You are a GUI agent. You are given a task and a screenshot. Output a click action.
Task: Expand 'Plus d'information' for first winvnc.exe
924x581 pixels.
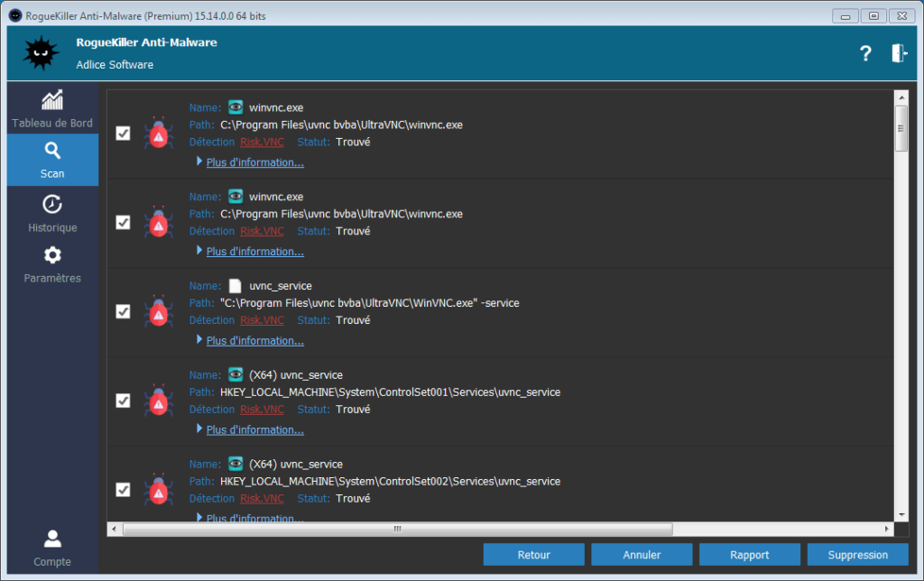(254, 163)
